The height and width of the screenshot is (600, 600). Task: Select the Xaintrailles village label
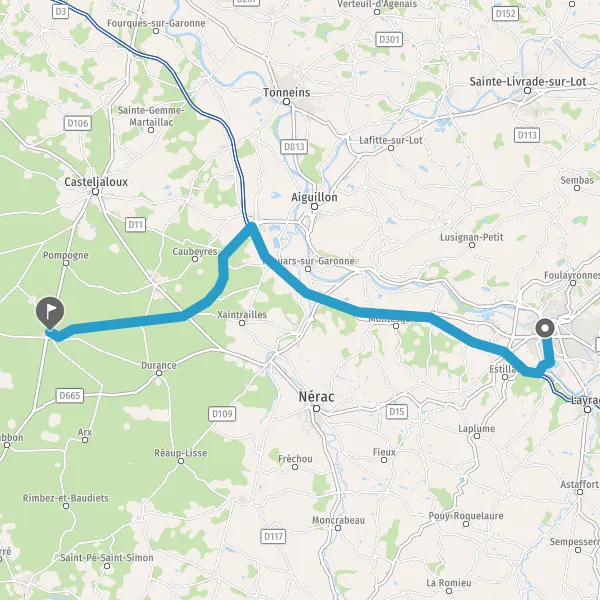point(242,315)
